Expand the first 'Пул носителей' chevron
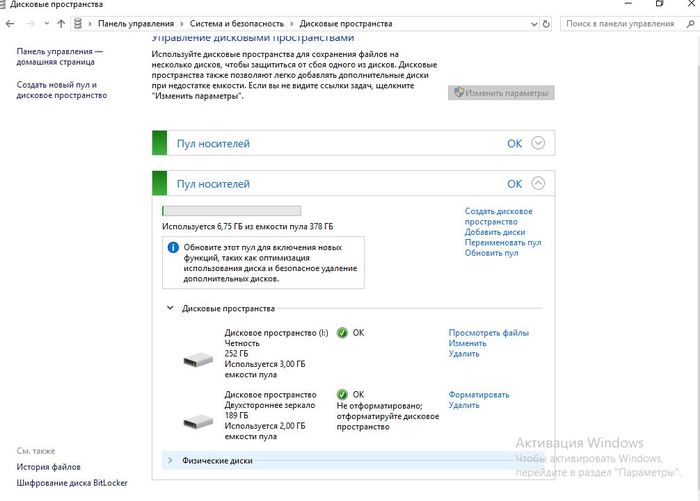This screenshot has height=501, width=700. click(x=538, y=143)
